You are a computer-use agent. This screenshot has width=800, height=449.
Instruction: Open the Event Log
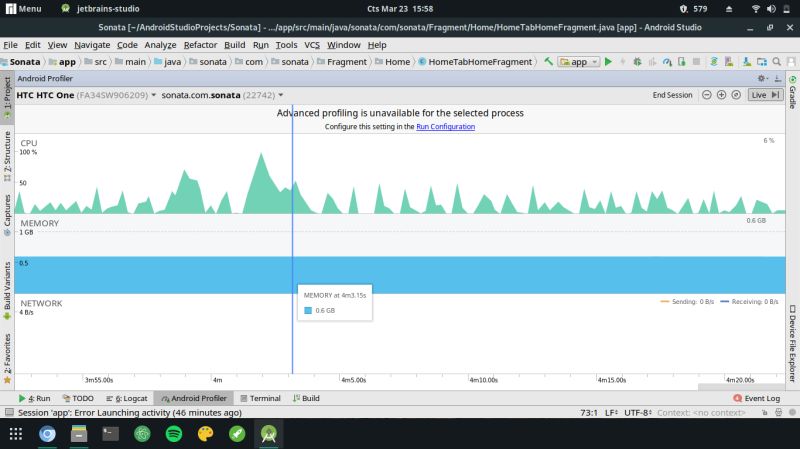tap(757, 398)
